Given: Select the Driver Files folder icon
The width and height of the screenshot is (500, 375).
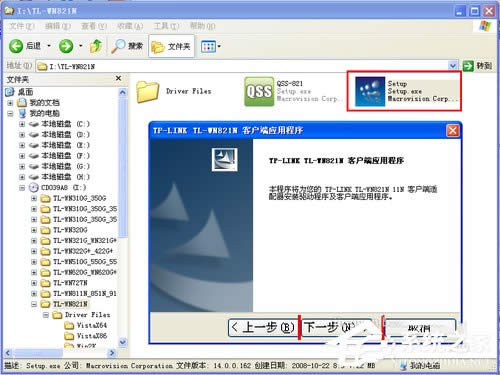Looking at the screenshot, I should [147, 92].
